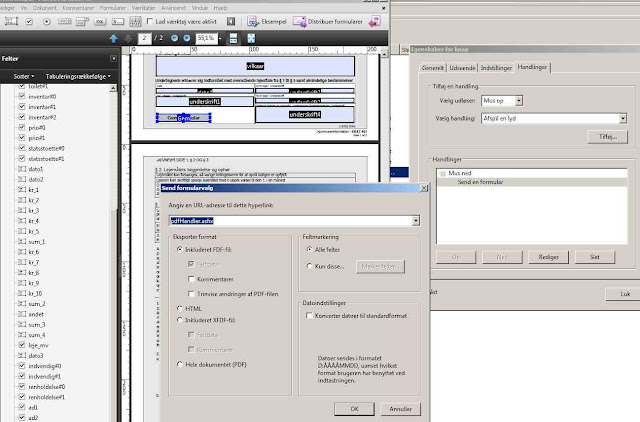This screenshot has width=640, height=422.
Task: Check Konverter datoer til standardformat
Action: click(x=309, y=315)
